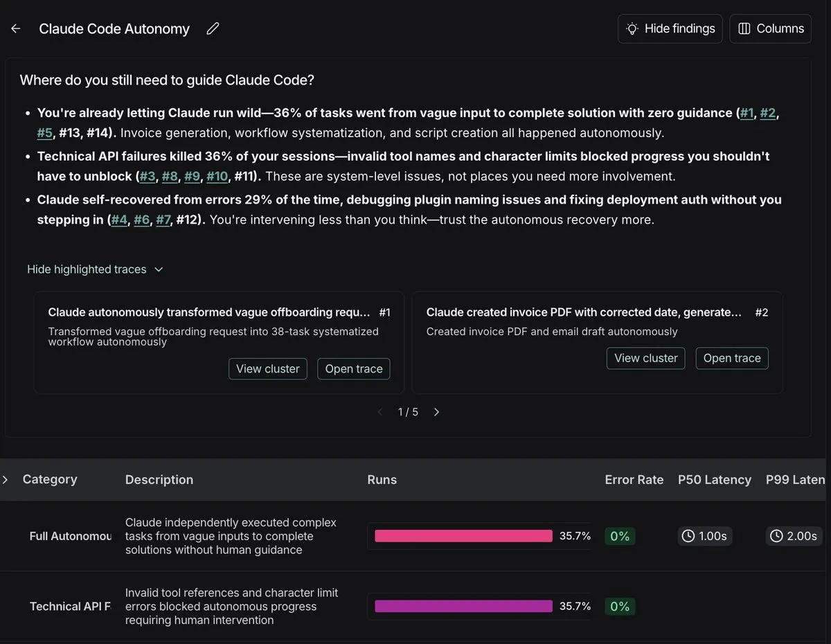Go back with the left arrow icon
Viewport: 831px width, 644px height.
tap(15, 28)
